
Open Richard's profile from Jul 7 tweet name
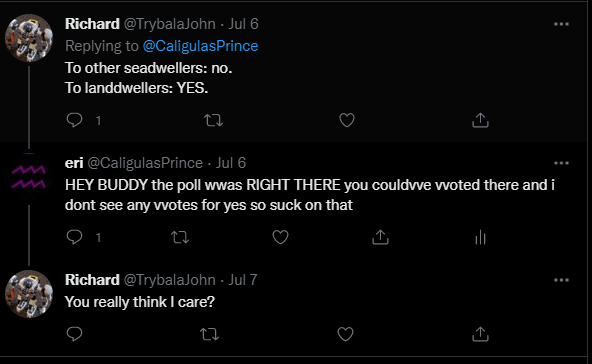tap(92, 280)
